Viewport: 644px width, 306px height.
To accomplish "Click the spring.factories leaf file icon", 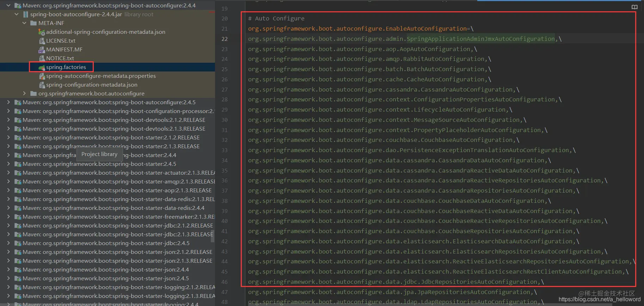I will (x=42, y=67).
